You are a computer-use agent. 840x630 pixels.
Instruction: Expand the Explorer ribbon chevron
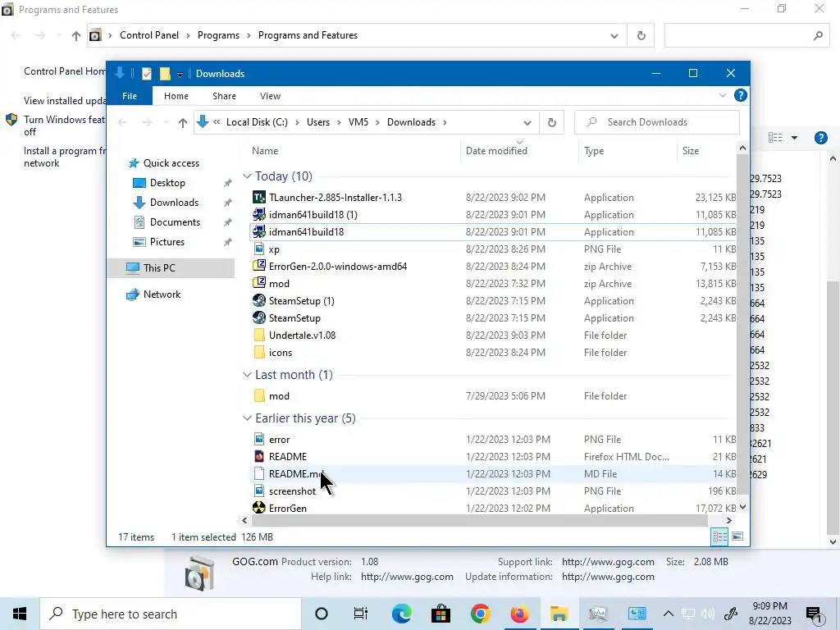(x=723, y=95)
